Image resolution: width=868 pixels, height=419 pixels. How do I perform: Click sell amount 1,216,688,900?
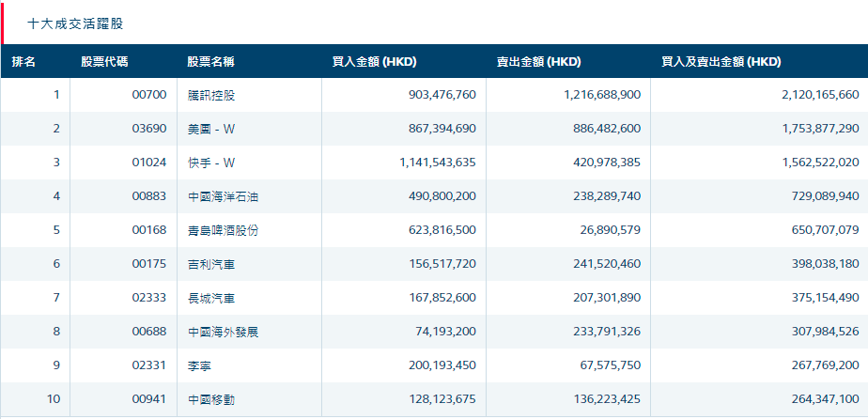[603, 95]
